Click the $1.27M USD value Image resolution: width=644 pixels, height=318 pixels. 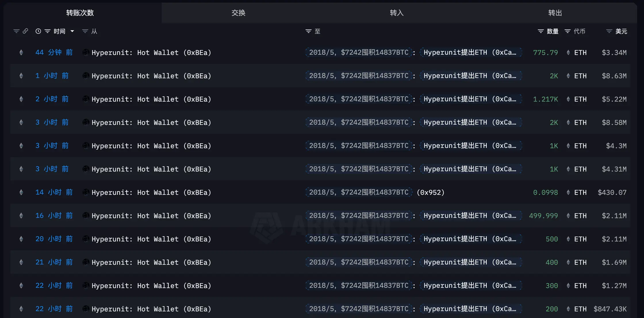tap(614, 286)
